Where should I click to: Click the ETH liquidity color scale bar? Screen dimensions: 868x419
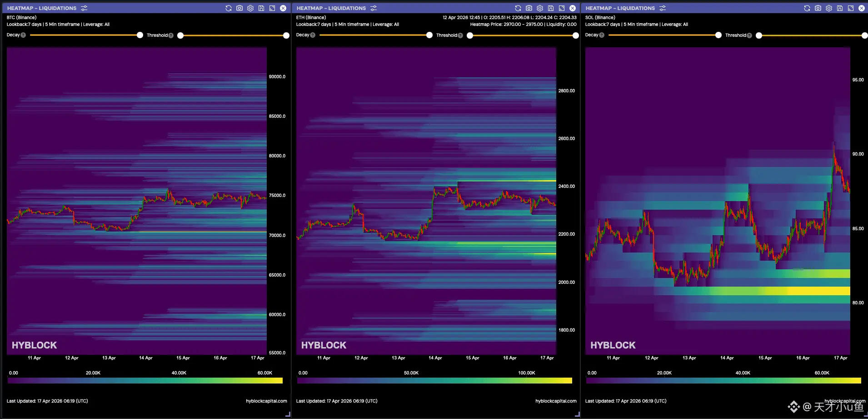point(434,380)
